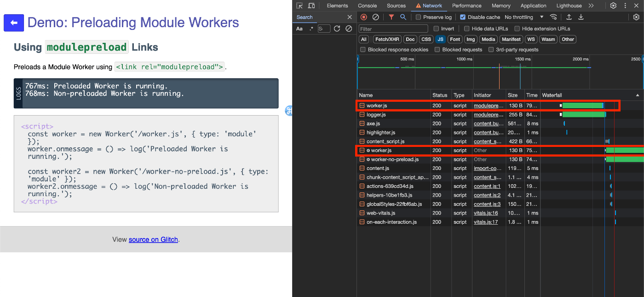Click the 2000 ms mark in the timeline overview

[x=581, y=59]
